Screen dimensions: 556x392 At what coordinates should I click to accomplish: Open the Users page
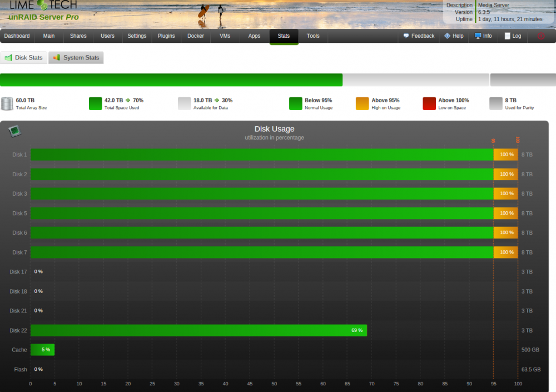click(107, 36)
